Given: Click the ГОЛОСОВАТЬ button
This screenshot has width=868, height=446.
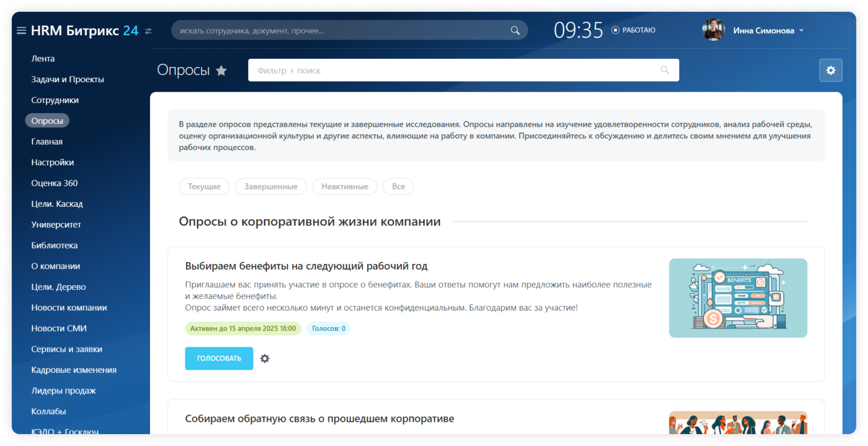Looking at the screenshot, I should pos(219,359).
